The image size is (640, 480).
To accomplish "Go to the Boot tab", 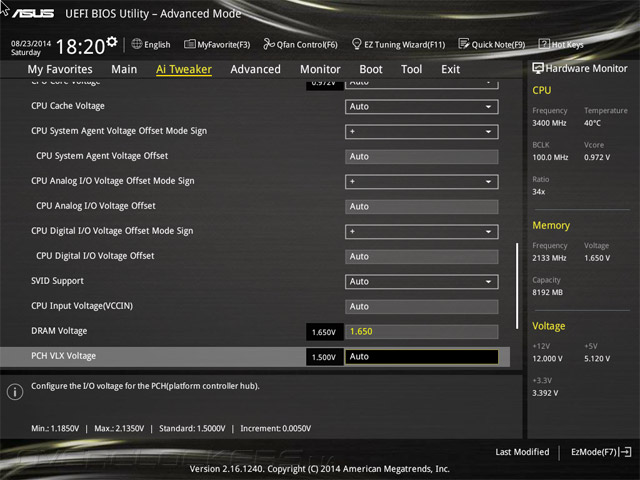I will [371, 69].
